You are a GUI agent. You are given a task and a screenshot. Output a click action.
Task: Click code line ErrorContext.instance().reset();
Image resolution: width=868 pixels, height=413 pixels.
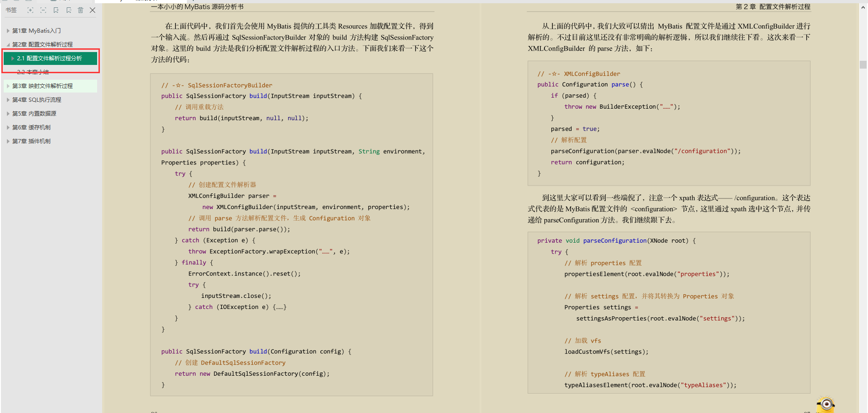(244, 274)
